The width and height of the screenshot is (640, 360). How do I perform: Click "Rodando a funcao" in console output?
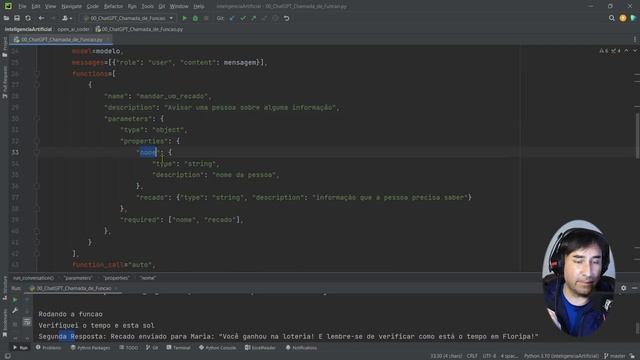70,314
